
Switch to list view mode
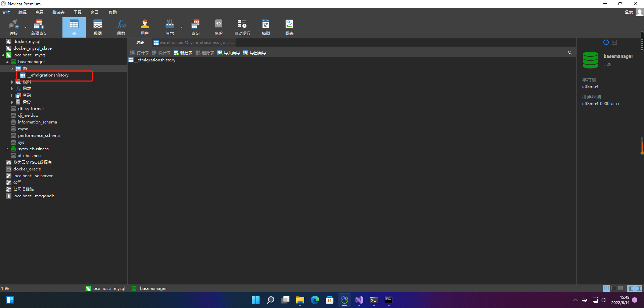[613, 288]
